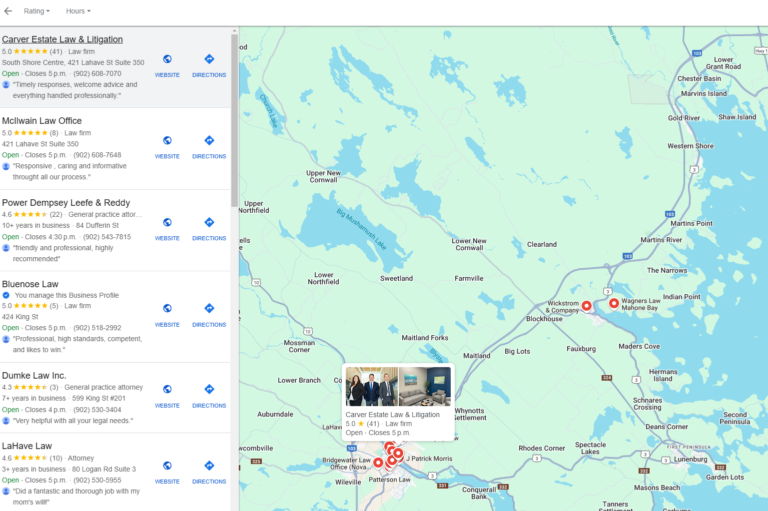Click the office interior photo in map popup
The height and width of the screenshot is (511, 768).
(425, 387)
